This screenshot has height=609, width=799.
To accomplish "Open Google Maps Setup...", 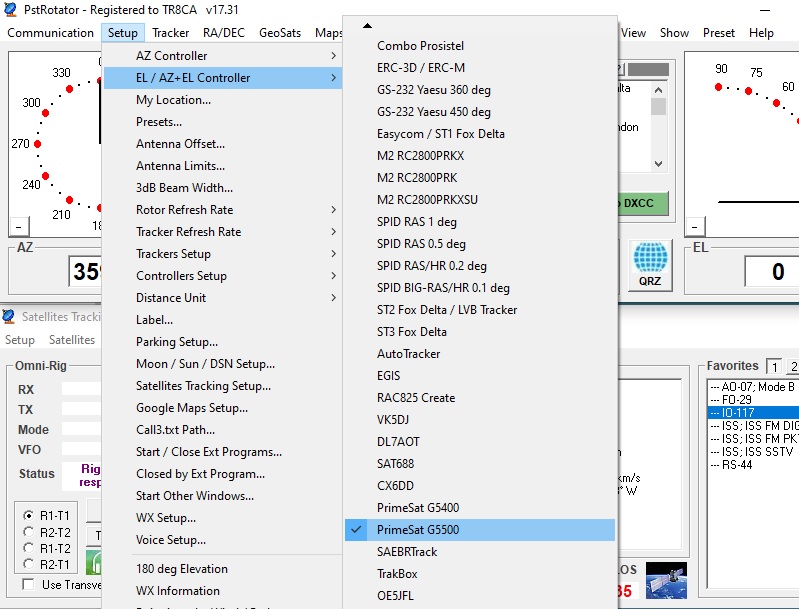I will coord(222,408).
